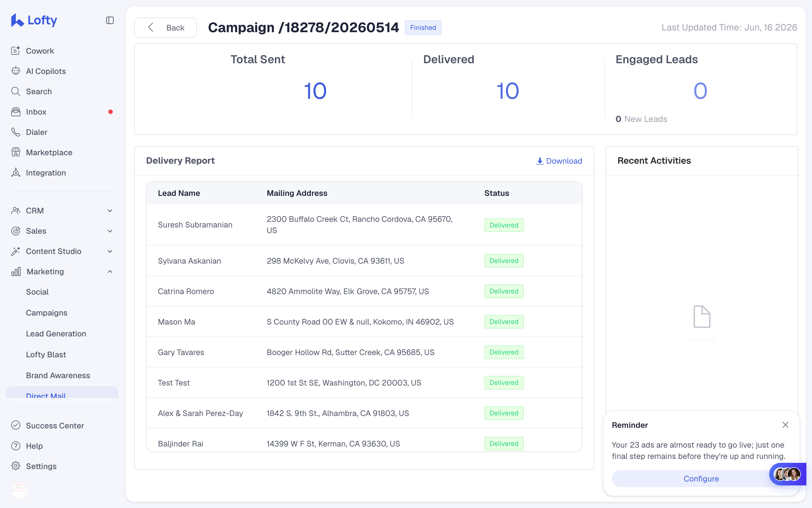This screenshot has height=508, width=812.
Task: Open Lofty Blast menu item
Action: pyautogui.click(x=46, y=354)
